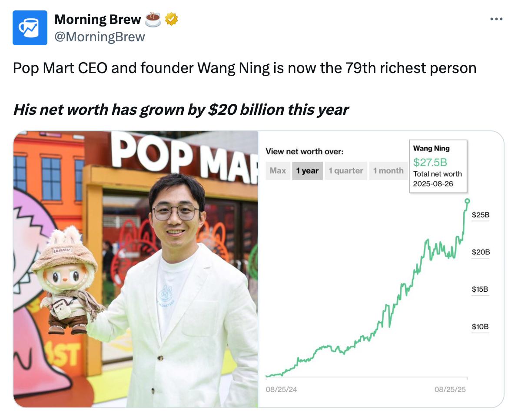Open the three-dot more options menu
518x420 pixels.
496,19
